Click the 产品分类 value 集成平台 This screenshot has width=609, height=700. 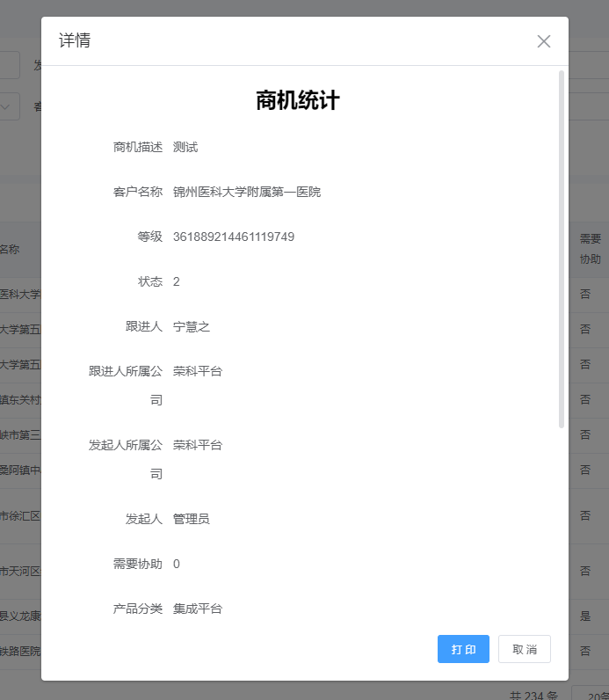coord(197,609)
